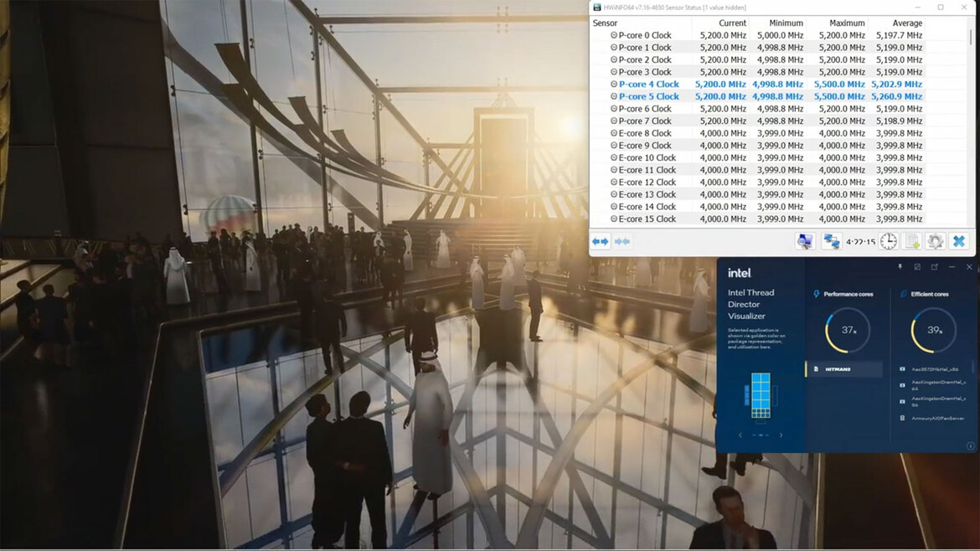Click P-core 5 average value 5,260.9 MHz
980x551 pixels.
click(896, 96)
